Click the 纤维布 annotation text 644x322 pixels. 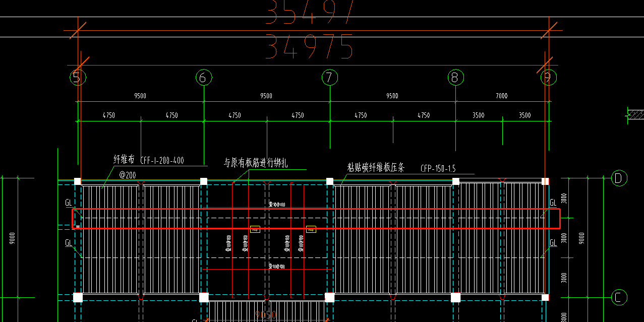pyautogui.click(x=124, y=160)
